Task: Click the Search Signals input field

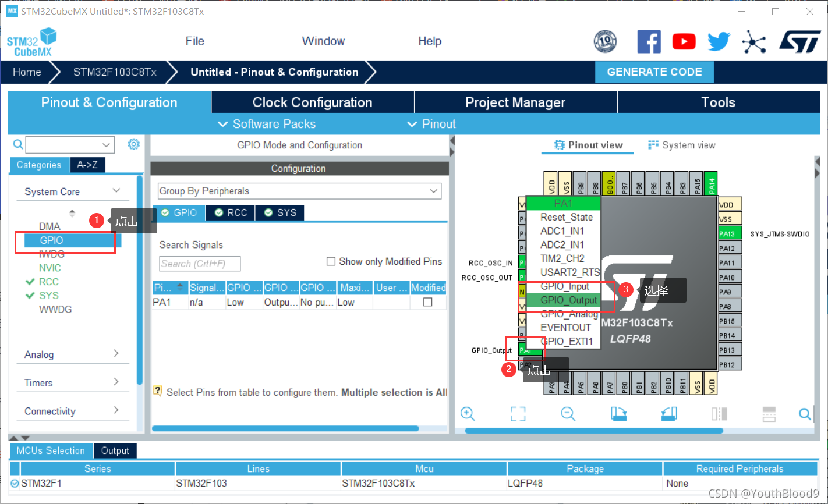Action: pos(200,264)
